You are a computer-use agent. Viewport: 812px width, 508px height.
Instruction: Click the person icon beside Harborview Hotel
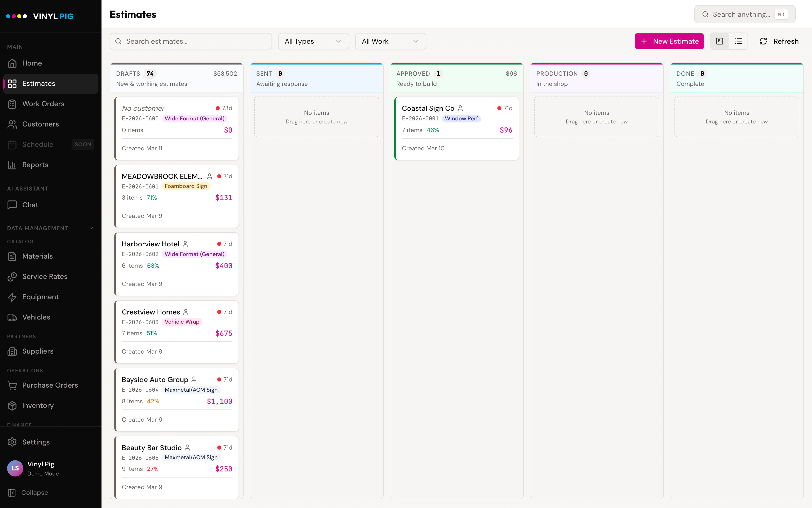point(185,244)
